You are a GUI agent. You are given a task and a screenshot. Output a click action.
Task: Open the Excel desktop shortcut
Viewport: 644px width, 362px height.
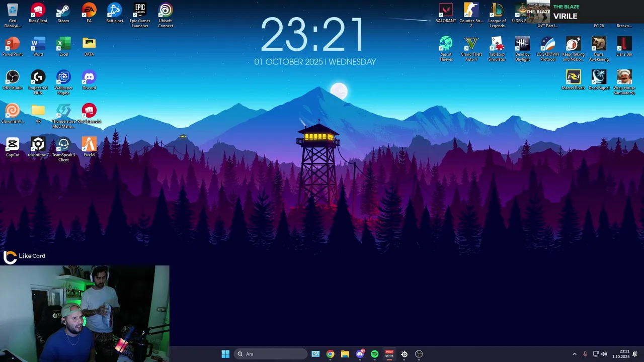(x=63, y=47)
